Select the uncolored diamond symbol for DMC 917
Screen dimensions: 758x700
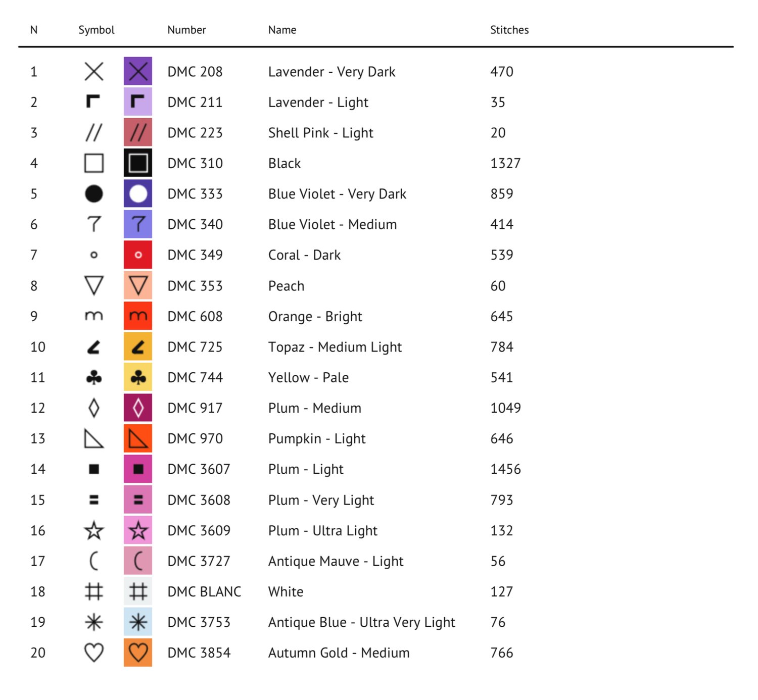point(94,408)
